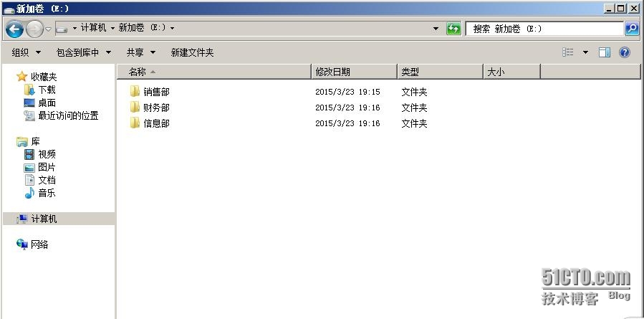This screenshot has width=644, height=319.
Task: Toggle the preview pane icon
Action: point(605,52)
